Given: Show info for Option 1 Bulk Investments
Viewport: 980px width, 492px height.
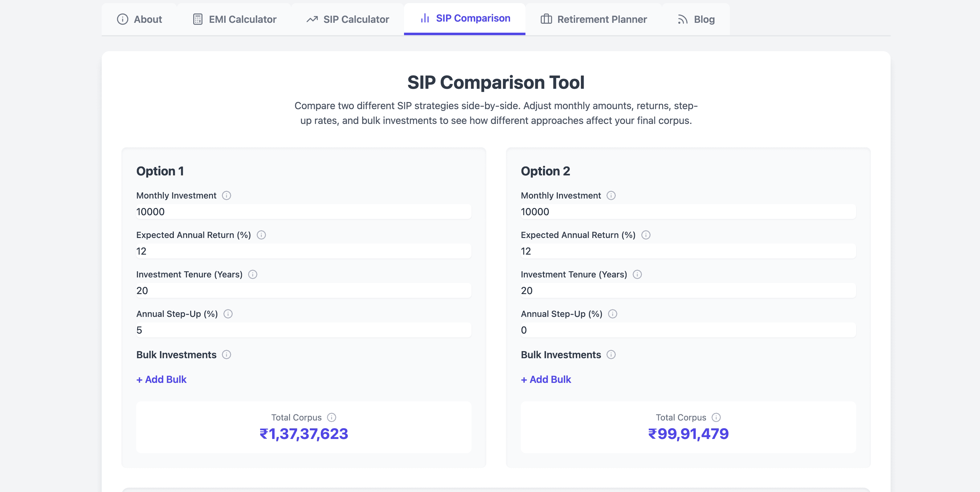Looking at the screenshot, I should pyautogui.click(x=227, y=355).
